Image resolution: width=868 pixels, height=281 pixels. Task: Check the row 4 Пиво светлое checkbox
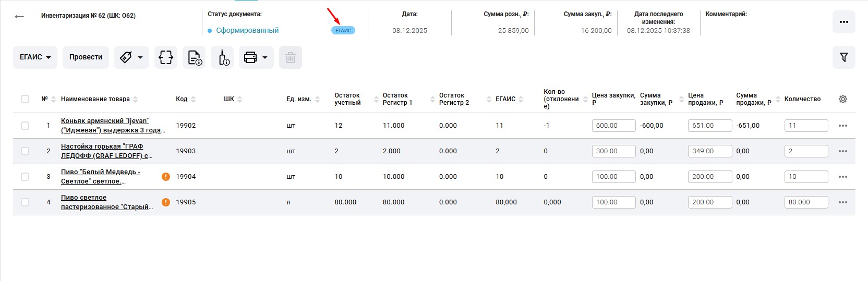25,202
